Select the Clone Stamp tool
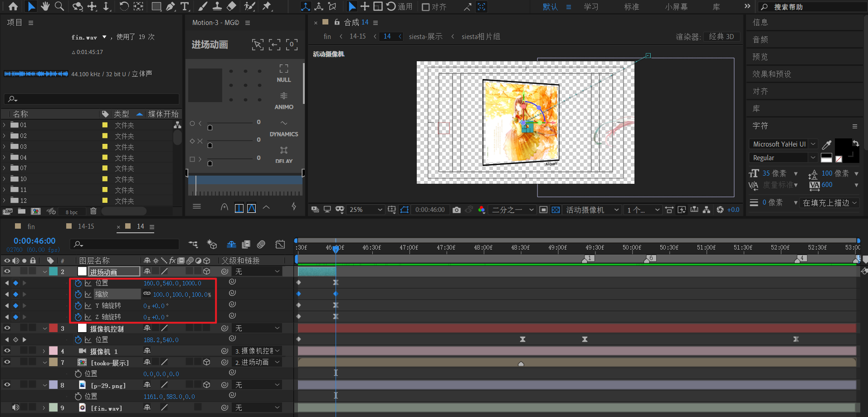The width and height of the screenshot is (868, 417). [x=217, y=6]
